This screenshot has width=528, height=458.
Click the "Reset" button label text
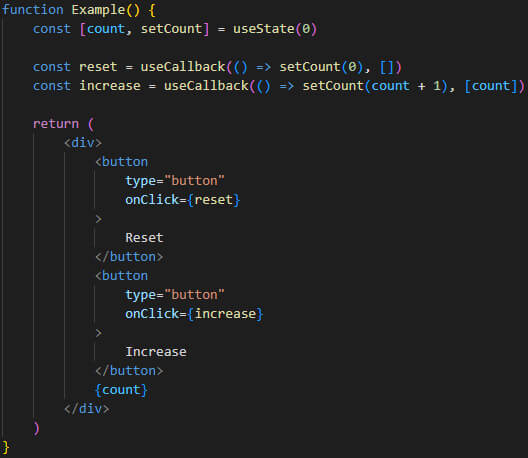pos(144,238)
